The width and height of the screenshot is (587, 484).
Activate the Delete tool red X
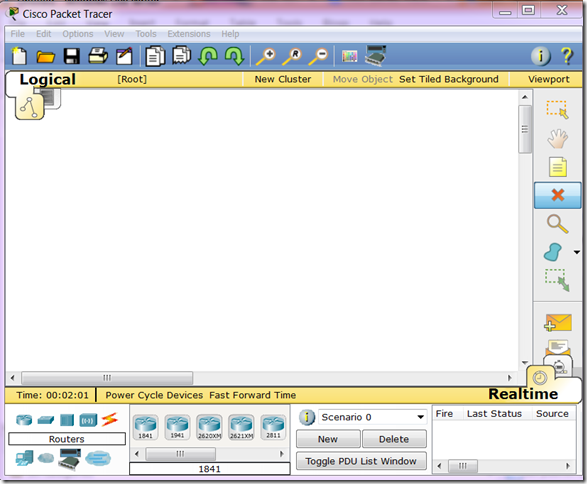point(557,195)
